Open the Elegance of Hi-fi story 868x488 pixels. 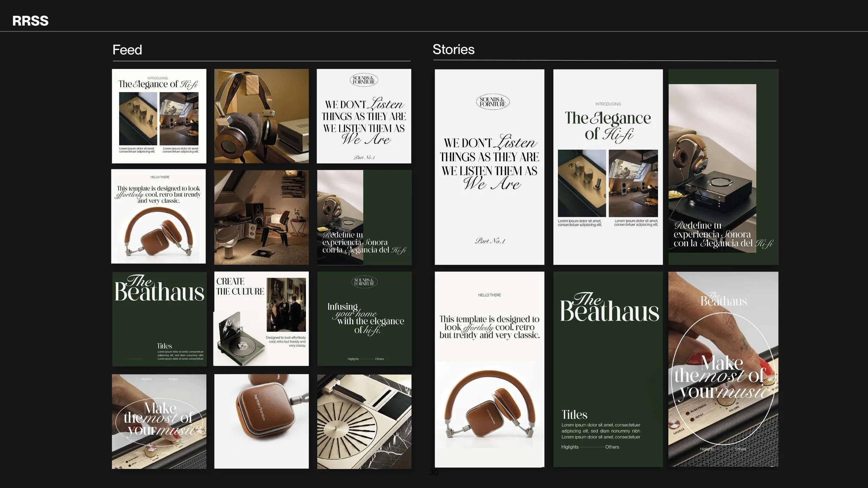click(608, 167)
